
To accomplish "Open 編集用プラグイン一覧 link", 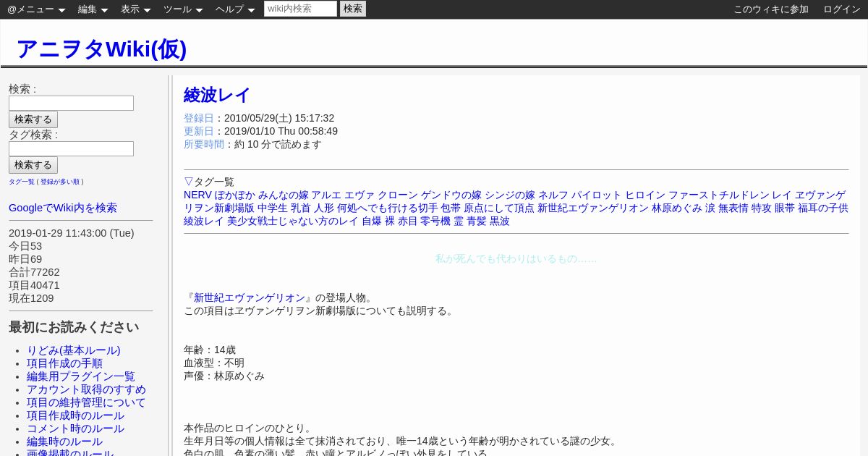I will [81, 376].
